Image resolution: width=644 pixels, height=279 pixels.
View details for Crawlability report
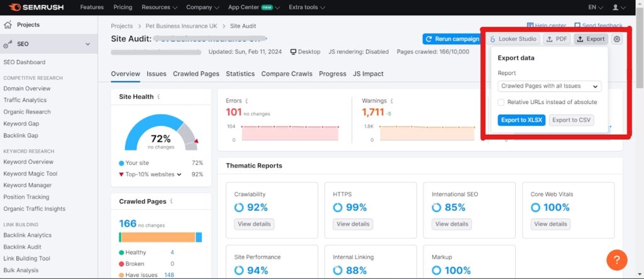(x=254, y=224)
